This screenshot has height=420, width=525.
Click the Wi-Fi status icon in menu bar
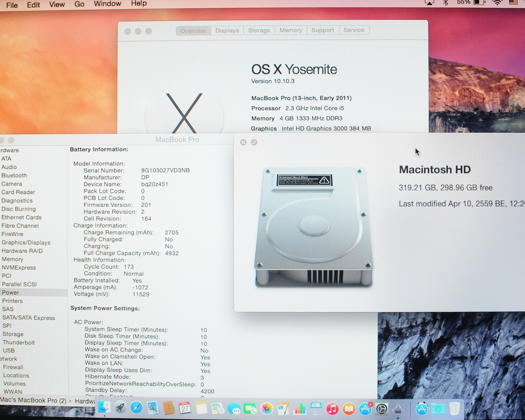pos(498,3)
